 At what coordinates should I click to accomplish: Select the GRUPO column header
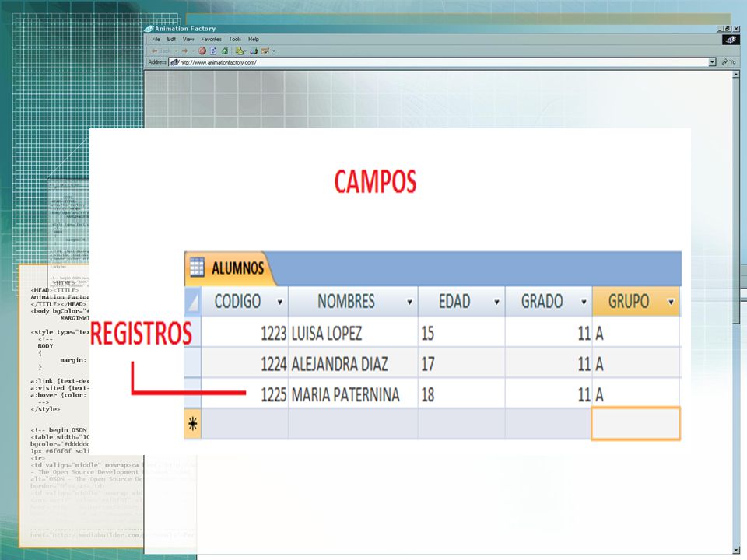click(x=637, y=302)
